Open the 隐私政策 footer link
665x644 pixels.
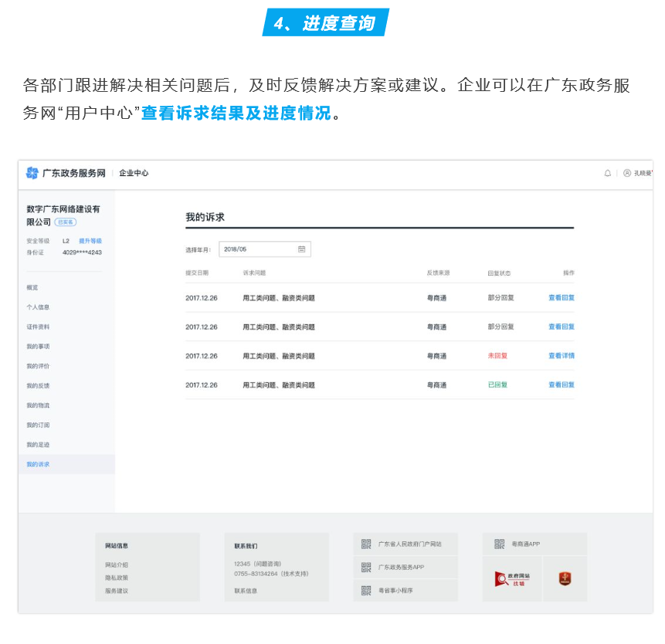point(117,578)
